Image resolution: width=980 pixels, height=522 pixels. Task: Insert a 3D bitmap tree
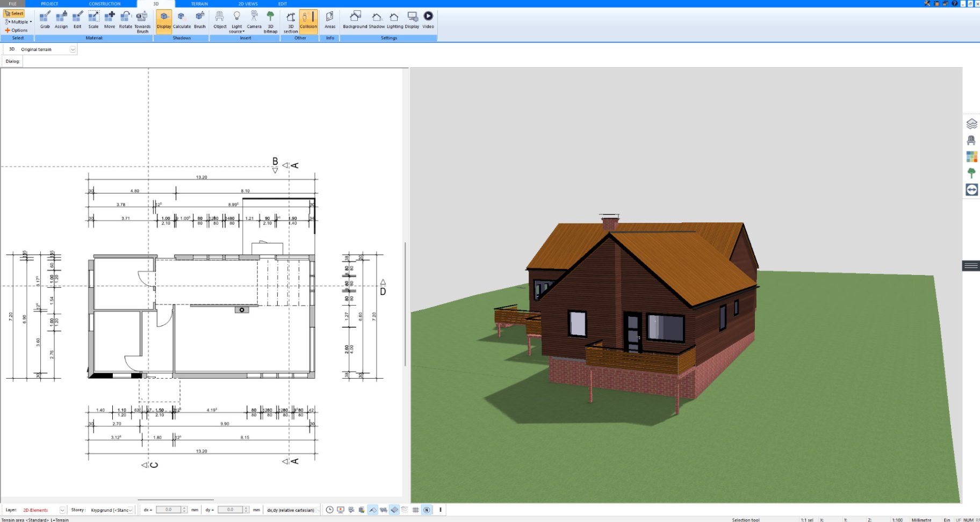(270, 22)
